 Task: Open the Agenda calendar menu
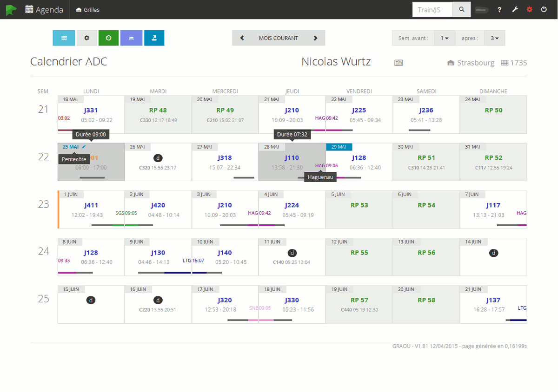tap(44, 9)
